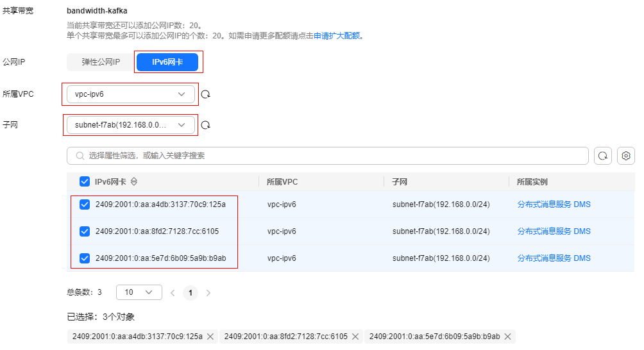This screenshot has height=350, width=644.
Task: Open 分布式消息服务 DMS link in third row
Action: click(x=554, y=258)
